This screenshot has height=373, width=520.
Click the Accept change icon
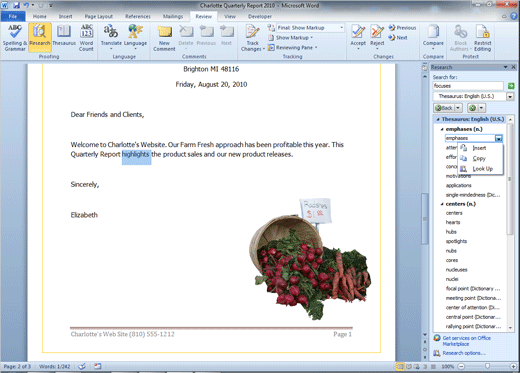click(x=358, y=37)
